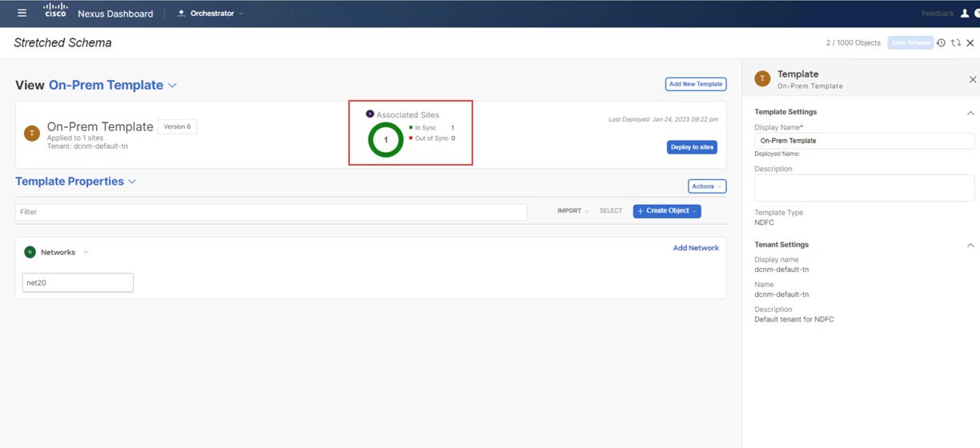Click the brown T icon beside On-Prem Template card

(x=32, y=134)
